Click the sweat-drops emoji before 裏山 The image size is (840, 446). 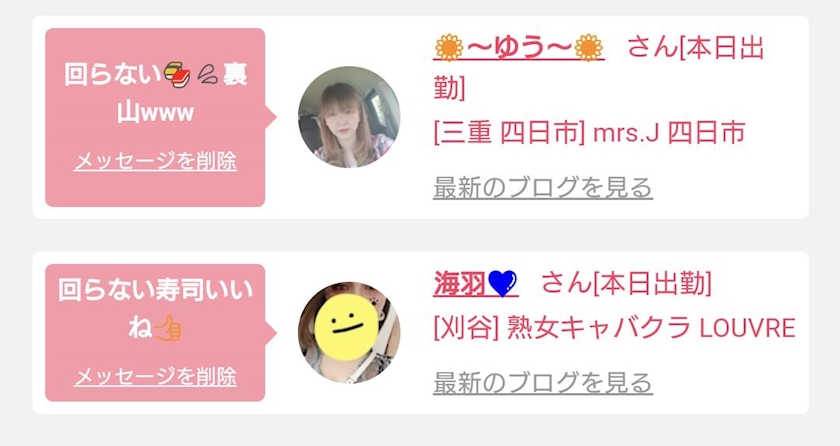point(208,74)
